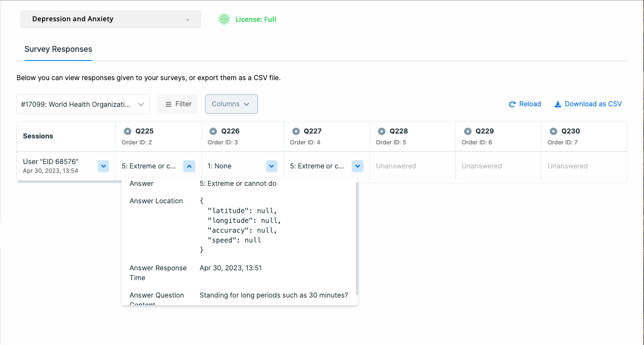644x345 pixels.
Task: Click the green License status icon
Action: click(x=224, y=19)
